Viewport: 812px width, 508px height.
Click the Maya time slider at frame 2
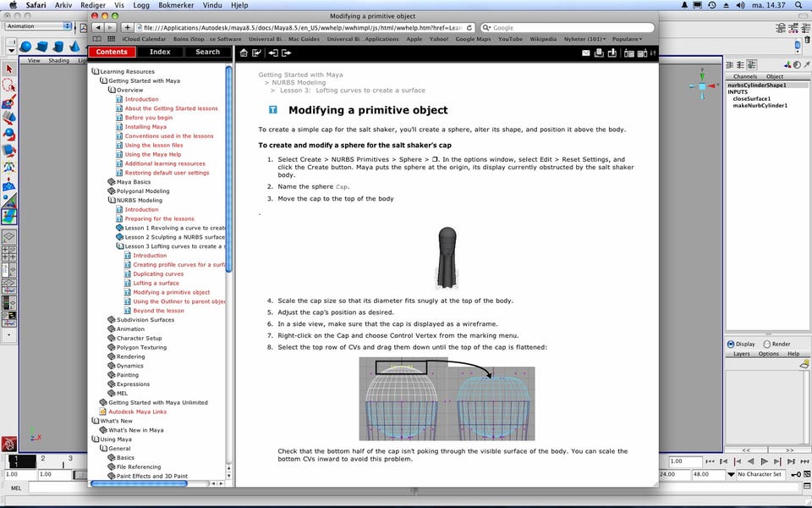click(x=43, y=459)
